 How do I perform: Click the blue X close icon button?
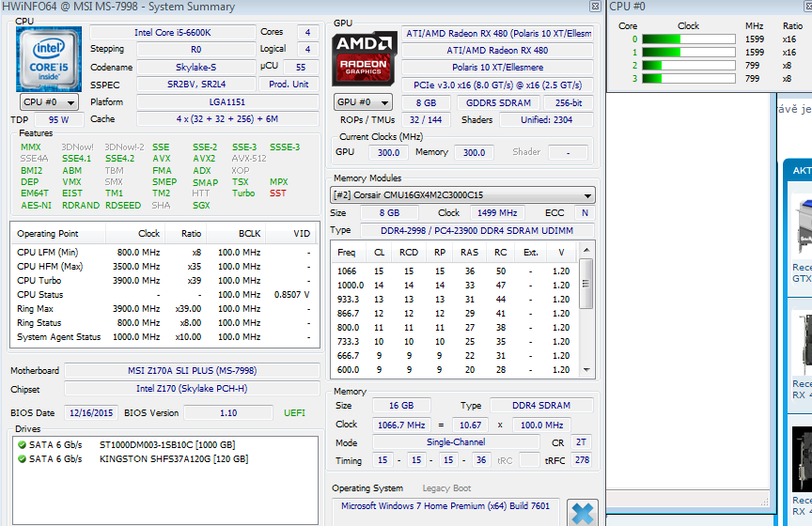(583, 513)
